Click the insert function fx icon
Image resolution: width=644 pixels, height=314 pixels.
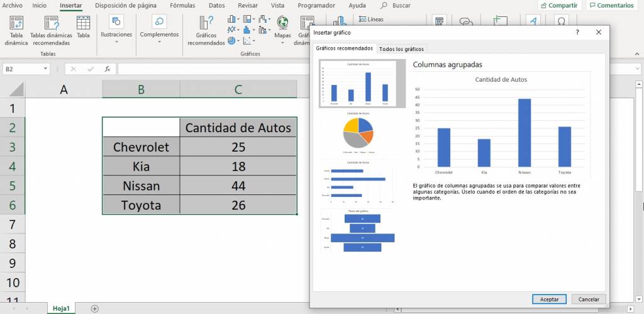click(107, 69)
